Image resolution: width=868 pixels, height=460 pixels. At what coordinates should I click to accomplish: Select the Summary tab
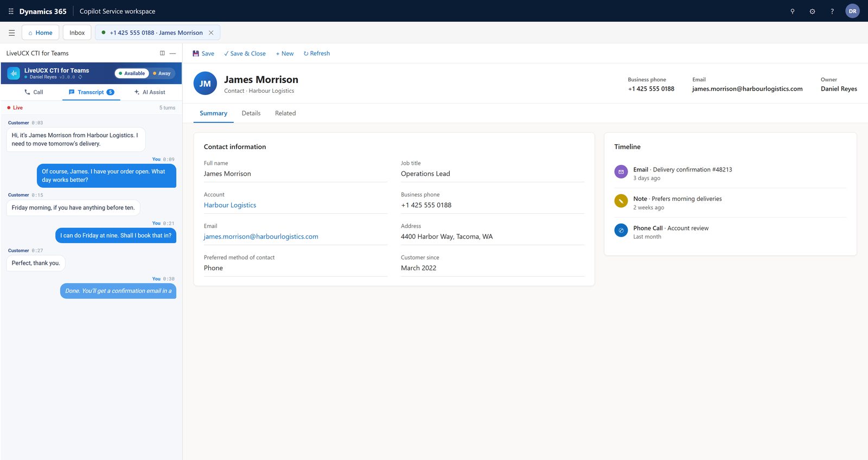(213, 113)
